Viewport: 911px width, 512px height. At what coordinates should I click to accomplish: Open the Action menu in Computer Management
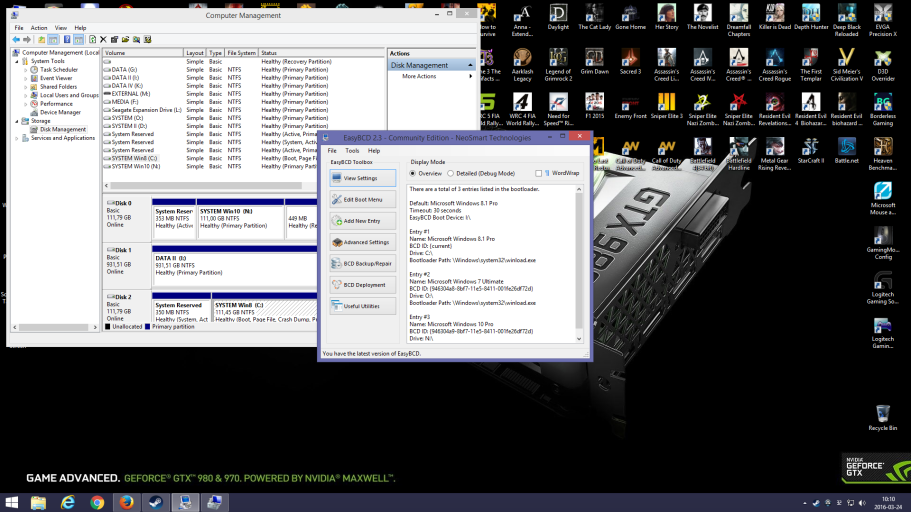pos(39,28)
